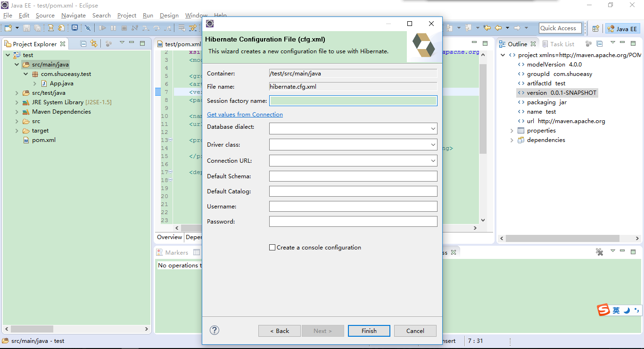Click the skip all breakpoints icon
644x349 pixels.
pos(88,28)
